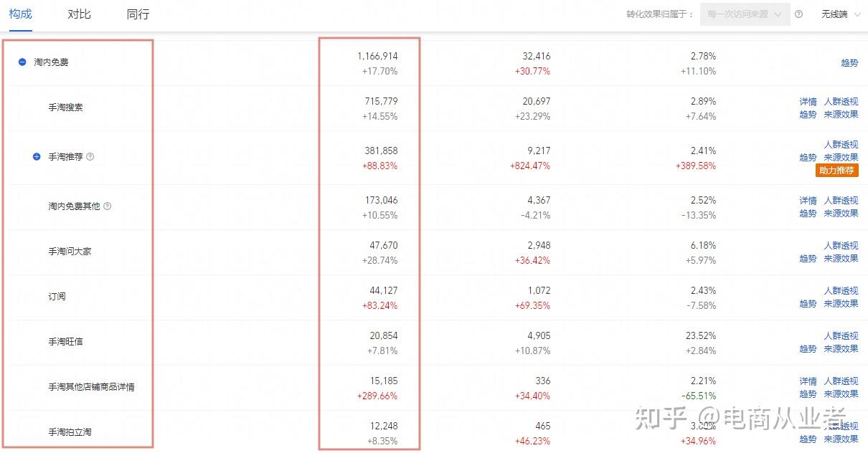This screenshot has width=868, height=453.
Task: Open the 无线端 device dropdown
Action: click(840, 14)
